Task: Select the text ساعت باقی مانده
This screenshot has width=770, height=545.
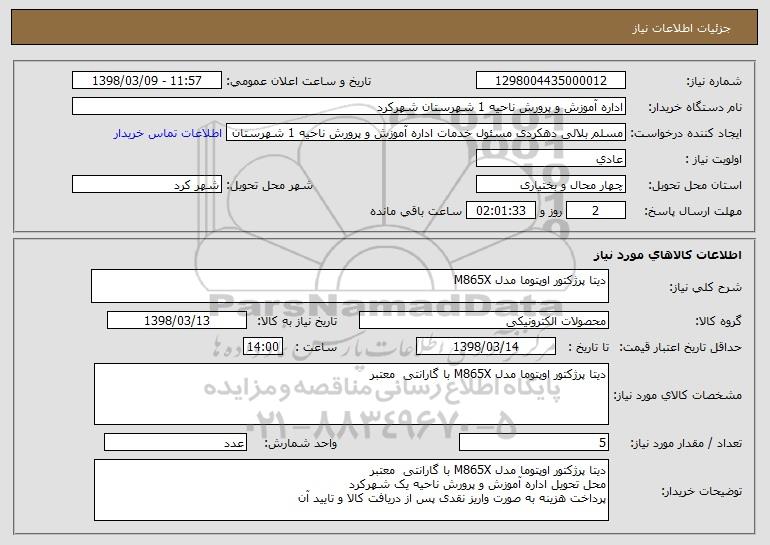Action: click(415, 211)
